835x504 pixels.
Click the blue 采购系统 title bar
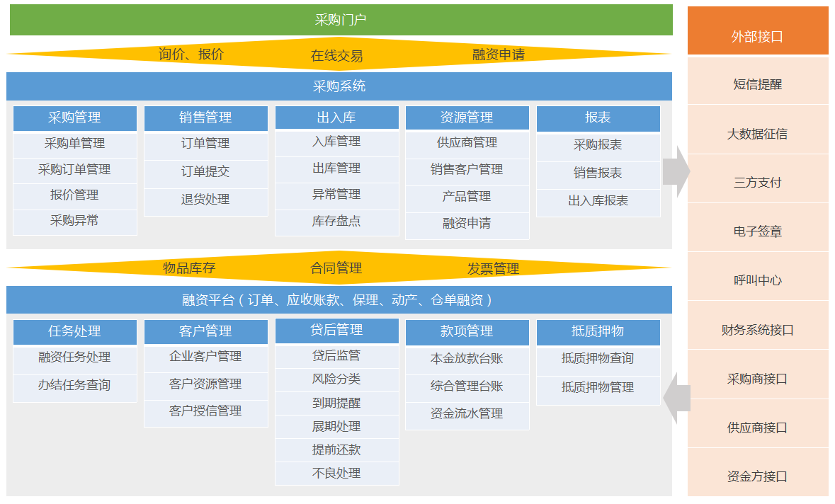tap(339, 86)
